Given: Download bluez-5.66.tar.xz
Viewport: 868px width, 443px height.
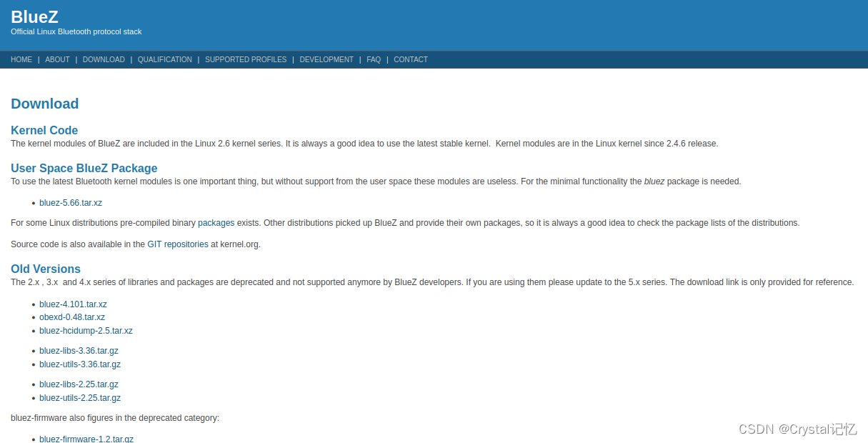Looking at the screenshot, I should (x=71, y=203).
